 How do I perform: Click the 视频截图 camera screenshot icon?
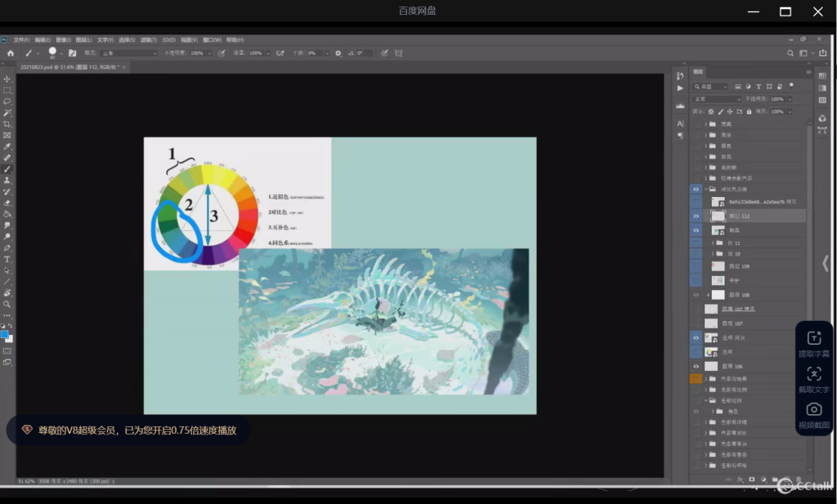[813, 409]
